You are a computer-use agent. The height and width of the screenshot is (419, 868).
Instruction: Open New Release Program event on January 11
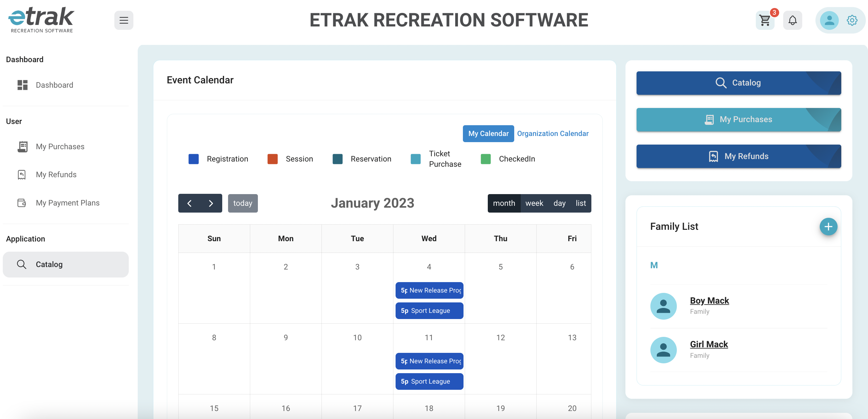429,361
